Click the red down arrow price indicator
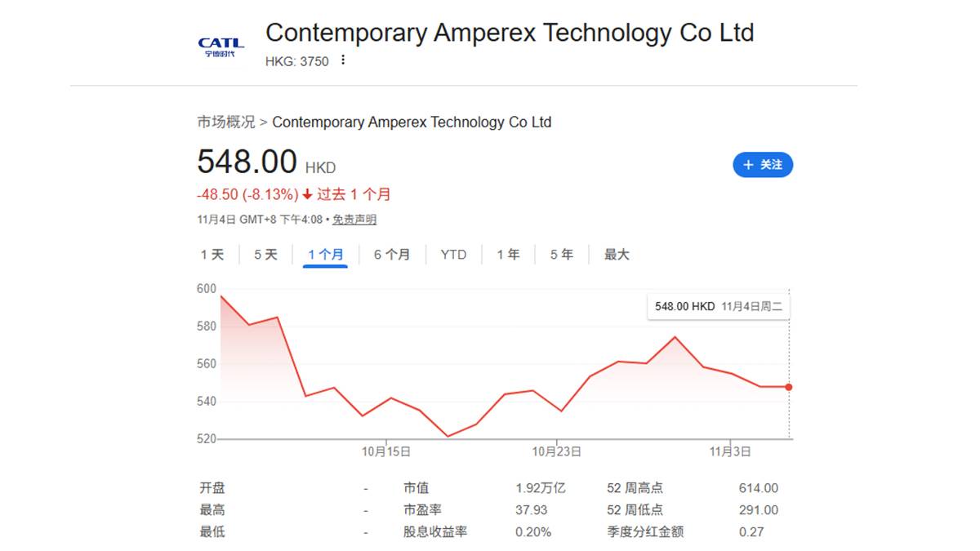This screenshot has height=551, width=980. click(307, 195)
